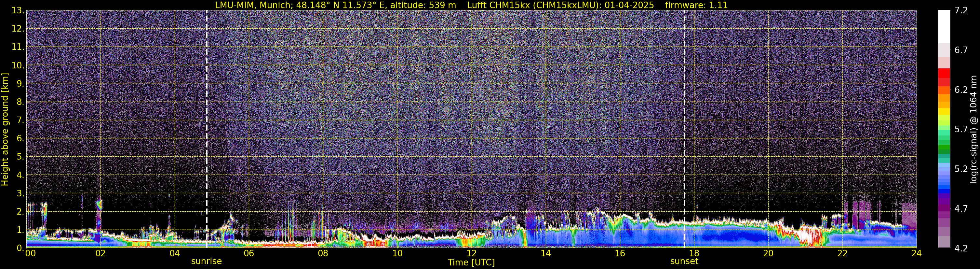Screen dimensions: 980x269
Task: Click the '1.' height tick label
Action: click(x=20, y=230)
